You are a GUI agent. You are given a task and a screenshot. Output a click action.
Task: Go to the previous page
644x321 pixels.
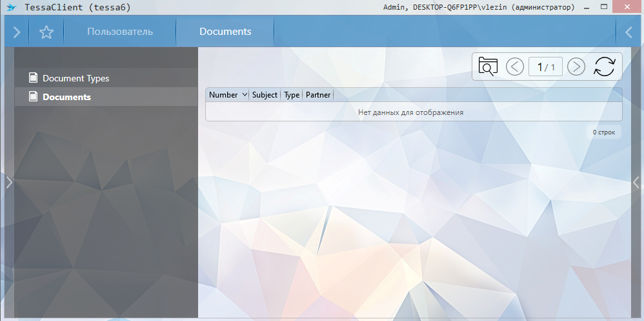click(514, 67)
